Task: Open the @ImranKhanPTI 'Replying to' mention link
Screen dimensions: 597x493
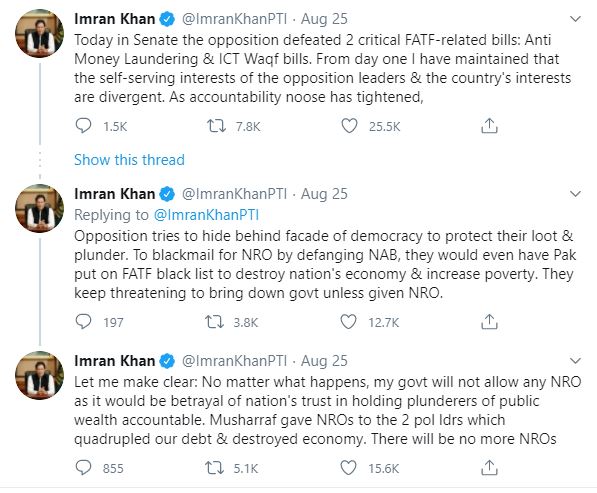Action: coord(206,215)
